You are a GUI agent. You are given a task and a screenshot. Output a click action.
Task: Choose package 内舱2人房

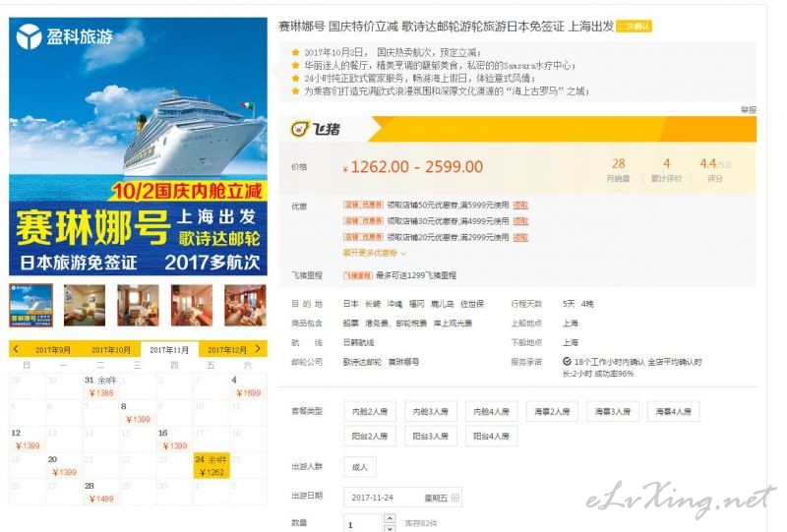pos(370,412)
